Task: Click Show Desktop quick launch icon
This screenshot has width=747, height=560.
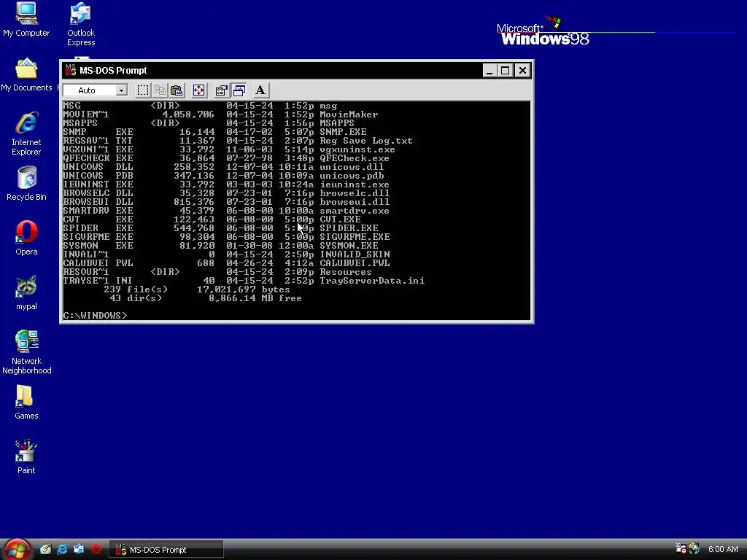Action: (45, 550)
